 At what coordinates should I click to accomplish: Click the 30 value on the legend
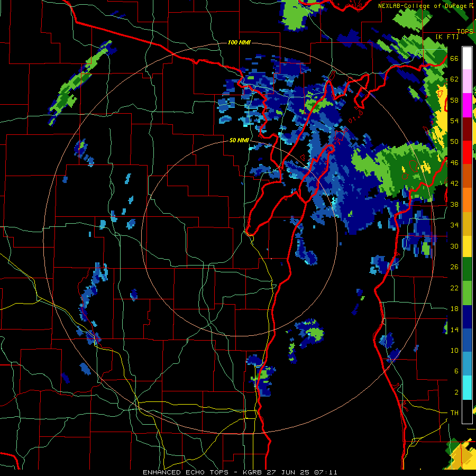coord(454,246)
